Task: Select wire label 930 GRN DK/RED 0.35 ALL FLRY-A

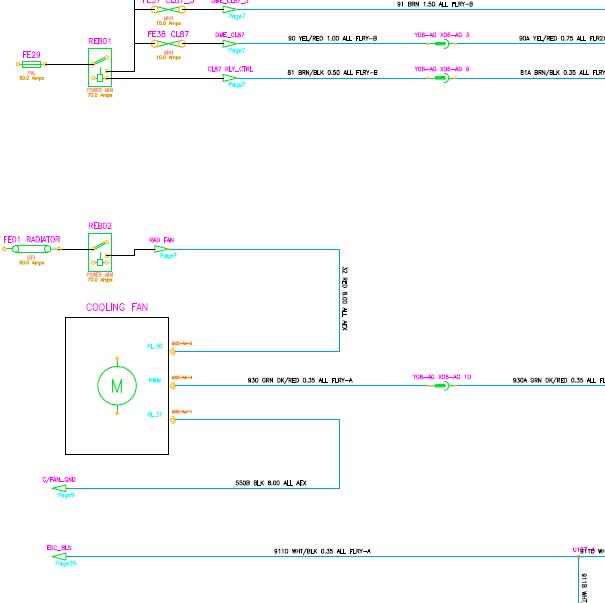Action: click(x=300, y=380)
